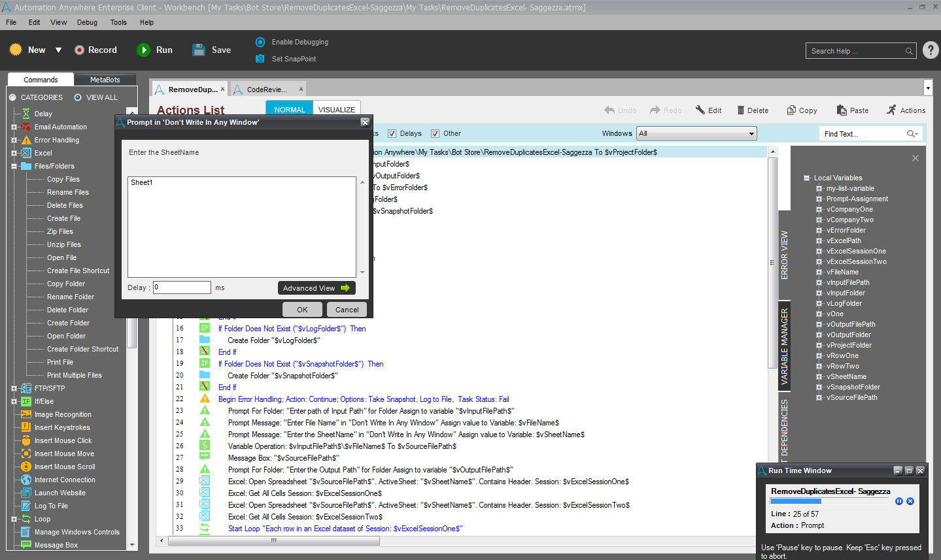941x560 pixels.
Task: Click OK in the prompt dialog
Action: 302,310
